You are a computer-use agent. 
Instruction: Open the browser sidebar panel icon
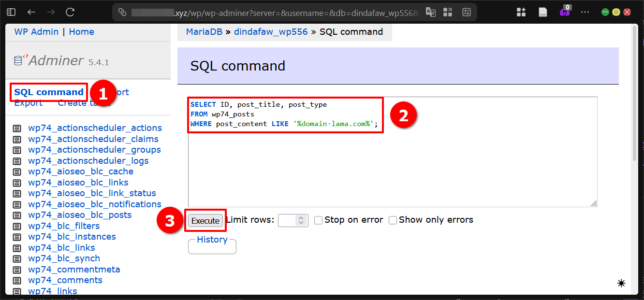pyautogui.click(x=11, y=12)
